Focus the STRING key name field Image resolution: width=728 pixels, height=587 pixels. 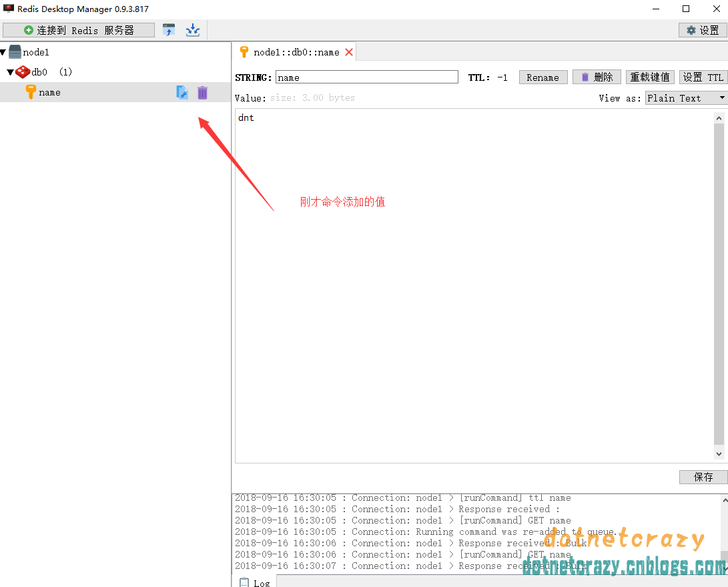click(367, 77)
